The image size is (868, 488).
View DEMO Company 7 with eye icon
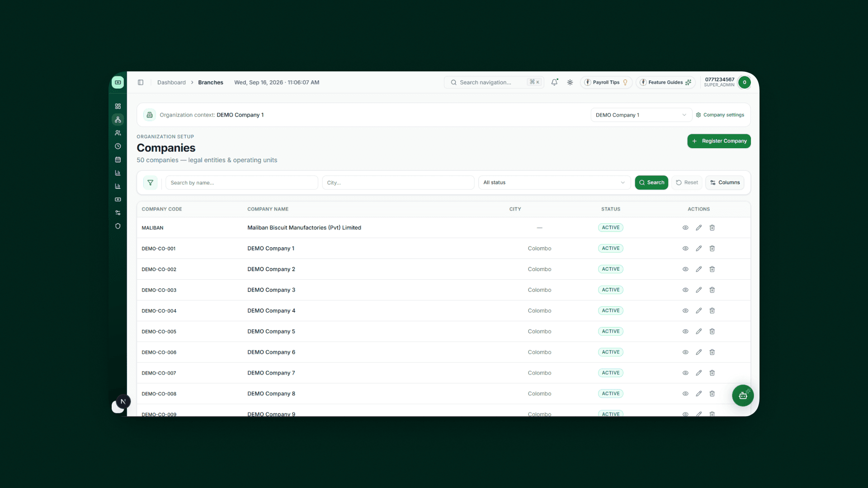[685, 373]
